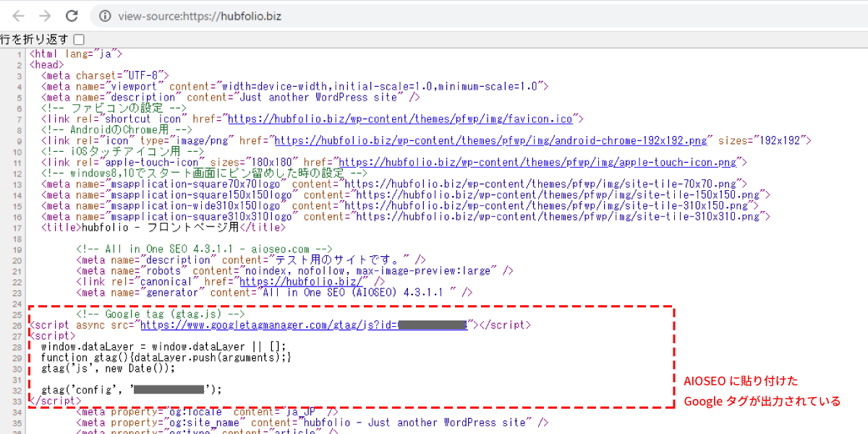Image resolution: width=868 pixels, height=434 pixels.
Task: Open the googletagmanager gtag/js script link
Action: 305,325
